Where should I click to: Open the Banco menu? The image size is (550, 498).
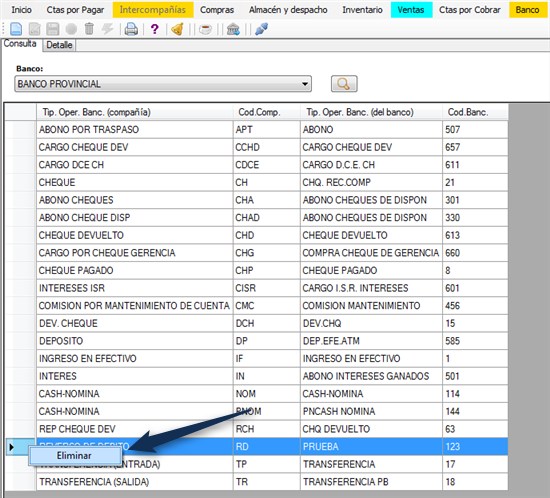(x=528, y=10)
